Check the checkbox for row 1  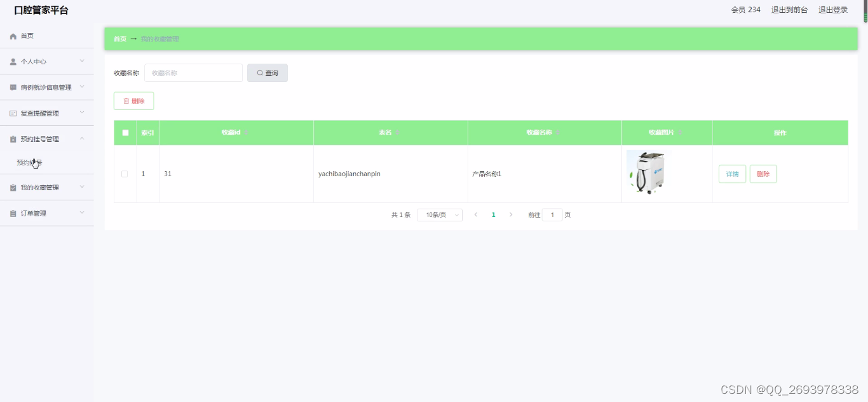tap(125, 174)
